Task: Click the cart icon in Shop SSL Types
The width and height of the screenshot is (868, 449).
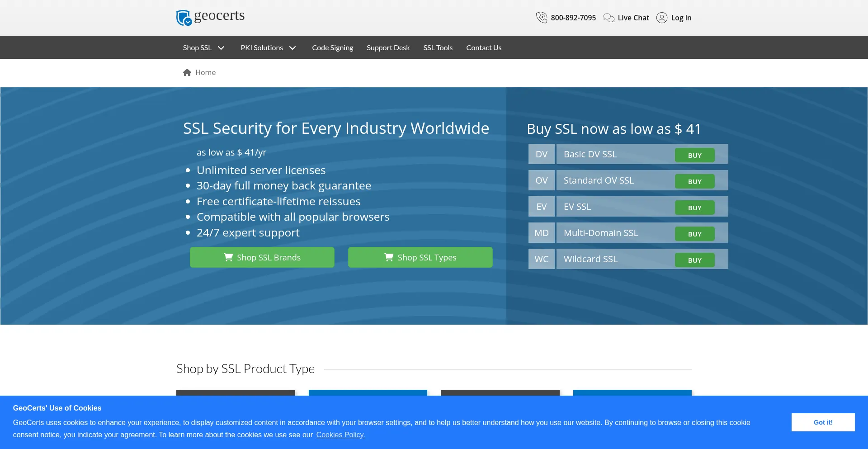Action: tap(389, 257)
